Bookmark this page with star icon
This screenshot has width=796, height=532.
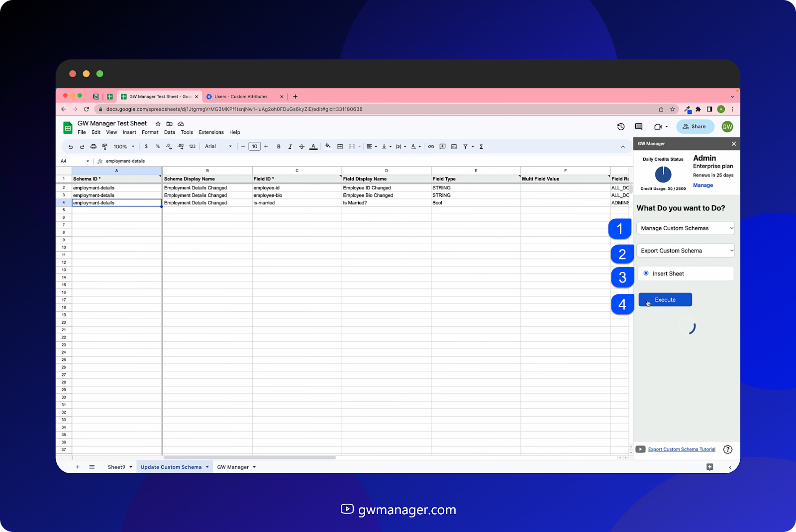pos(673,109)
